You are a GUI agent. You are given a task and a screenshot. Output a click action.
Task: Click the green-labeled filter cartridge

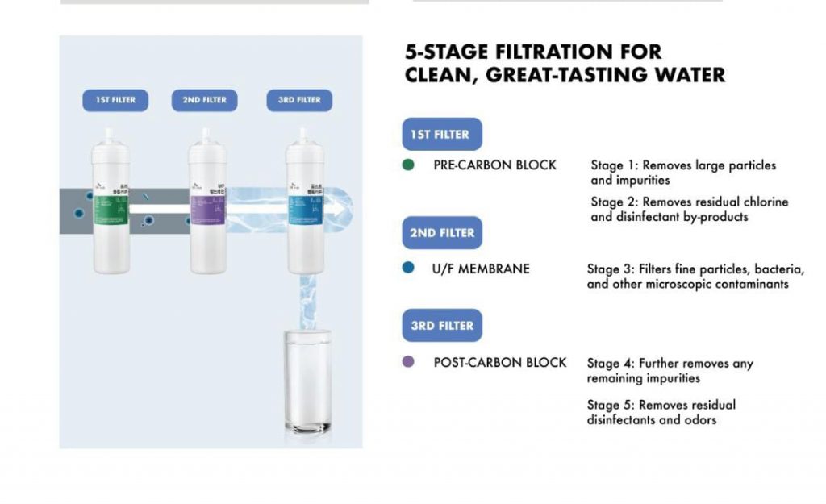click(x=111, y=202)
